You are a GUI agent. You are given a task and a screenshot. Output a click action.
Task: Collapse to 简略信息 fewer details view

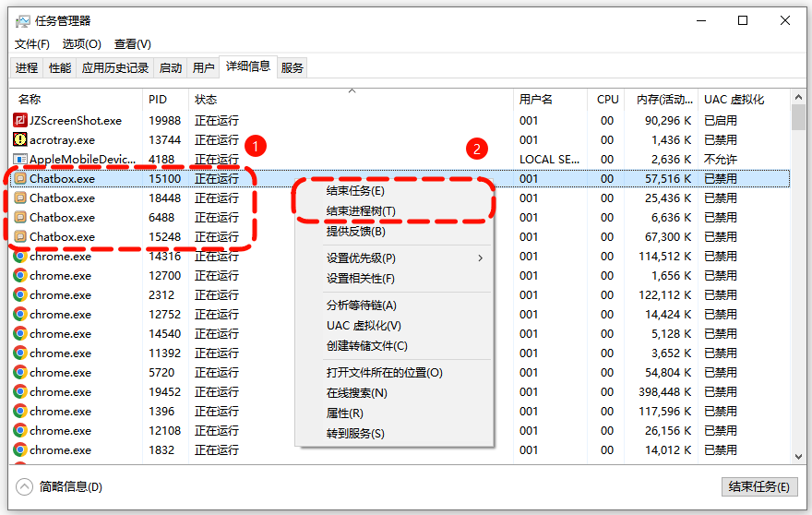tap(58, 487)
